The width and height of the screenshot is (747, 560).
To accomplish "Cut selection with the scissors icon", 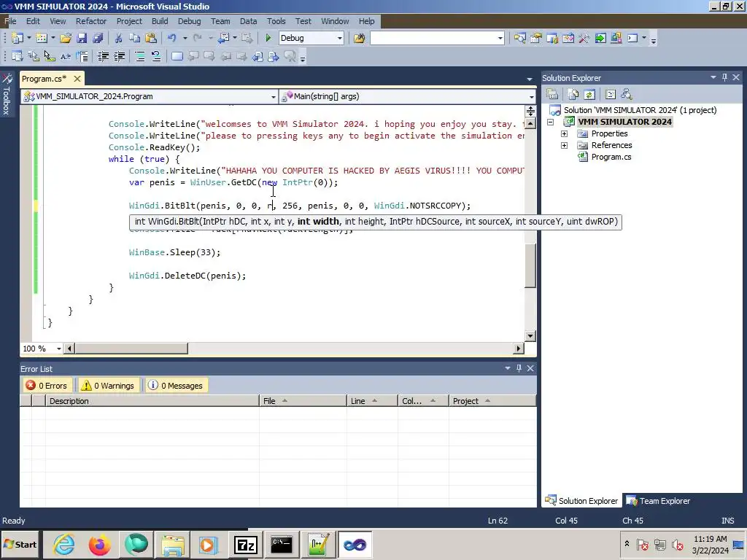I will click(119, 38).
